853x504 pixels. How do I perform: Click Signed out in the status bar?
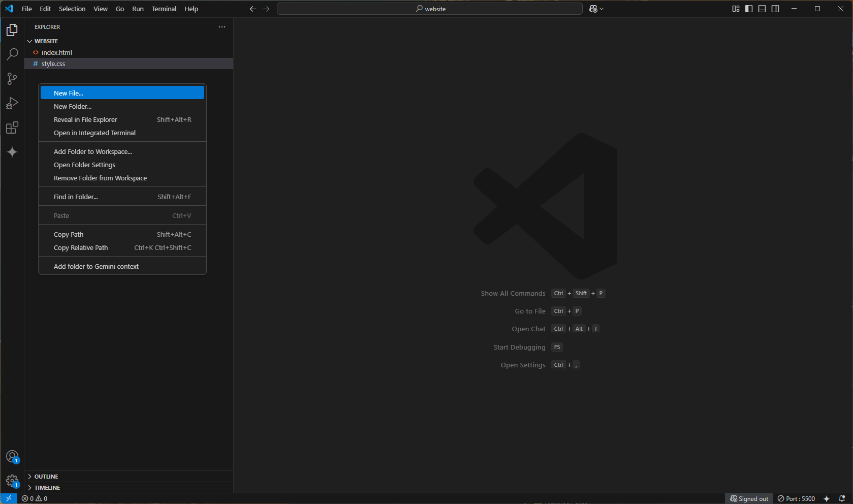(749, 498)
